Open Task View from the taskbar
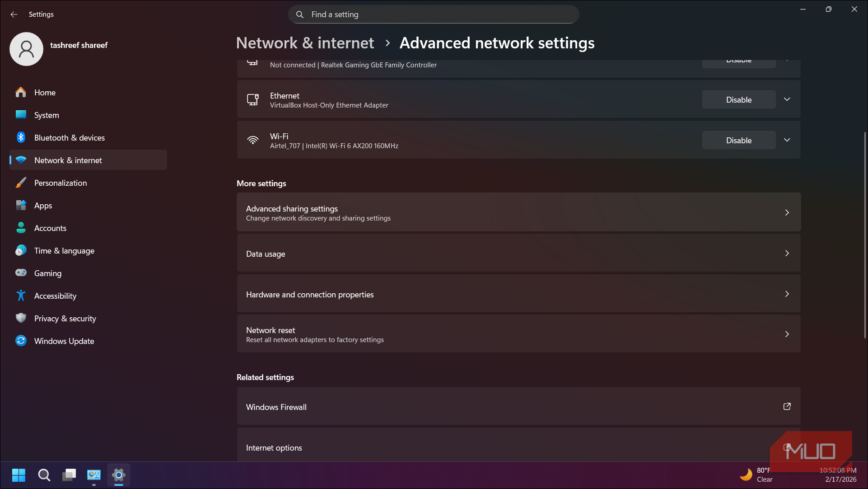Image resolution: width=868 pixels, height=489 pixels. coord(69,475)
